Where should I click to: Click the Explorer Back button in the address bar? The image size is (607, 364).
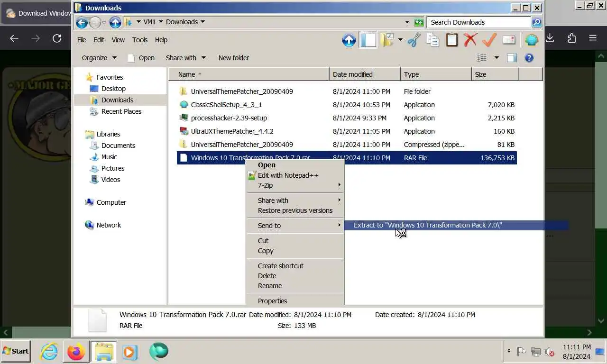pos(82,22)
